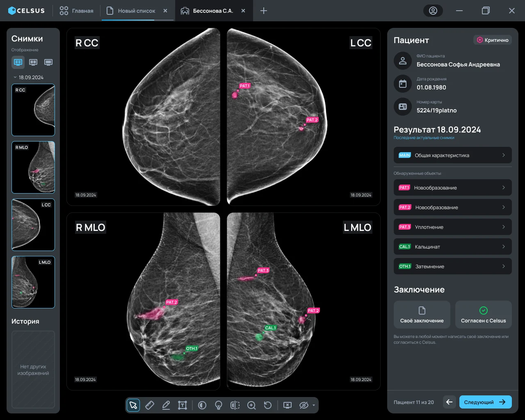Expand PAT.2 Новообразование finding
The width and height of the screenshot is (525, 420).
pyautogui.click(x=453, y=207)
